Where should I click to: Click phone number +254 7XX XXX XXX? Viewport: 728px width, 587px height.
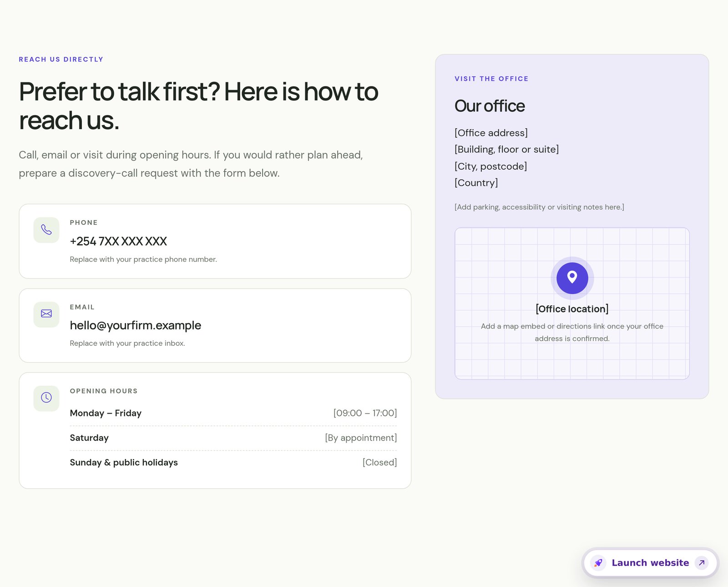[118, 241]
